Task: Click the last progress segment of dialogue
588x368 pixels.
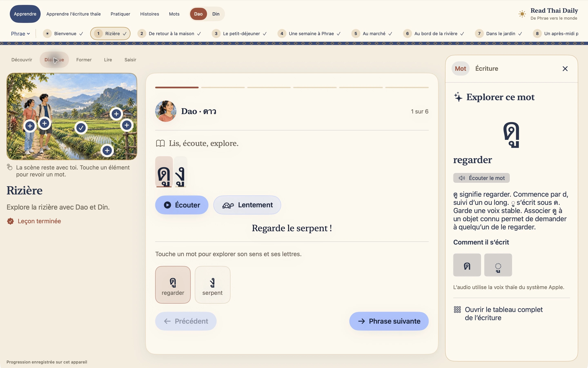Action: click(x=407, y=87)
